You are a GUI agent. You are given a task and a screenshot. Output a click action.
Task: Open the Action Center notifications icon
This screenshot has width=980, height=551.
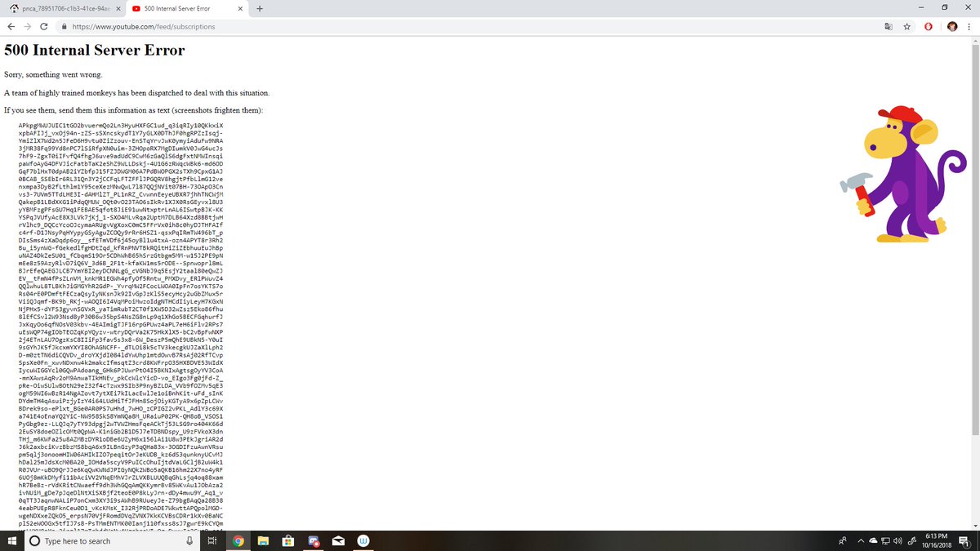[965, 540]
